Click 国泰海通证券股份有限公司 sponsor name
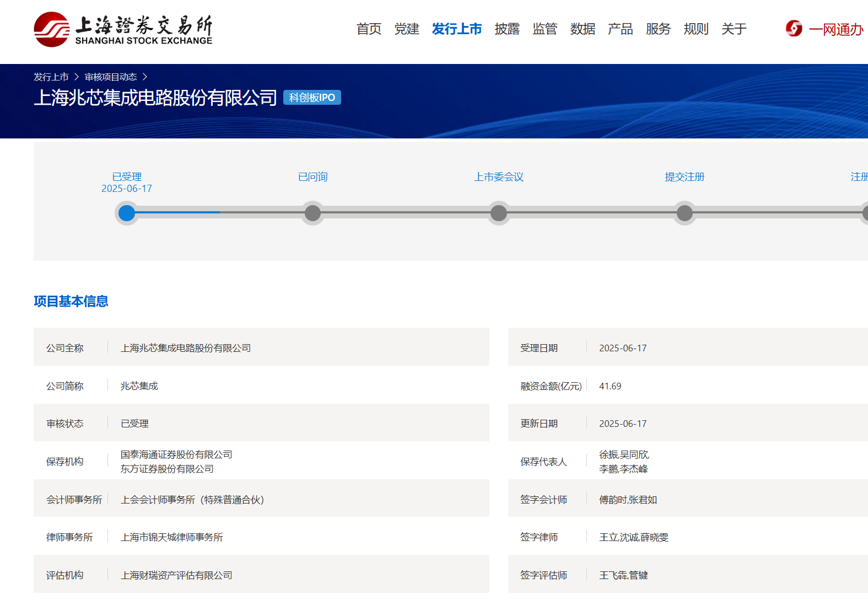 pyautogui.click(x=176, y=454)
